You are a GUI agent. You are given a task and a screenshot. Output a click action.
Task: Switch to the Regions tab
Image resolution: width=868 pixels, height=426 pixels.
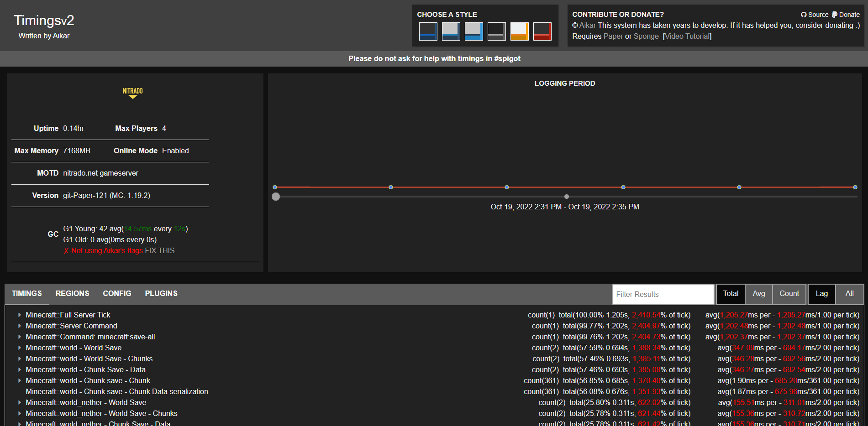(72, 294)
